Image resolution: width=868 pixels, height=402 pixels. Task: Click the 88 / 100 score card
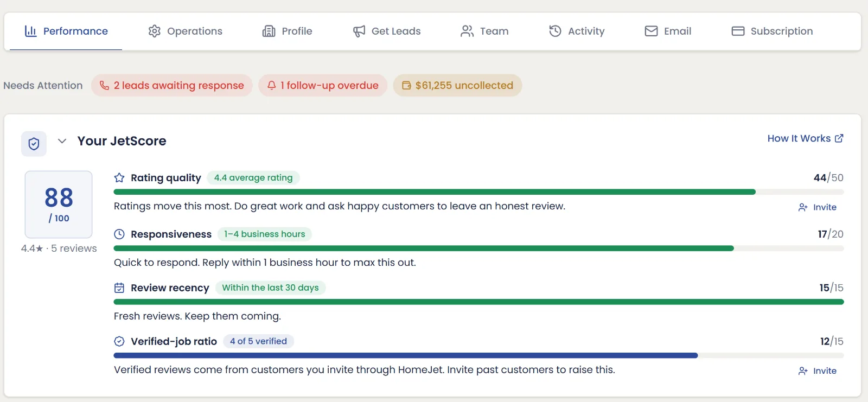pos(59,205)
